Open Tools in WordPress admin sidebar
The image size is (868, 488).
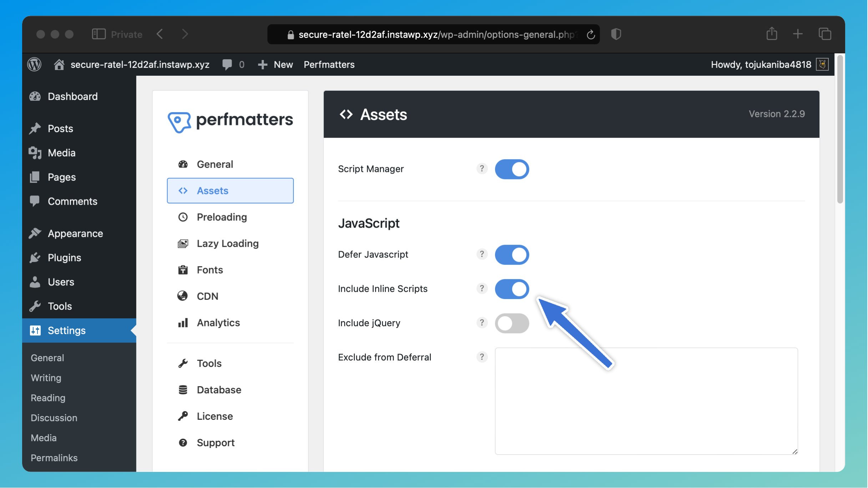tap(79, 307)
